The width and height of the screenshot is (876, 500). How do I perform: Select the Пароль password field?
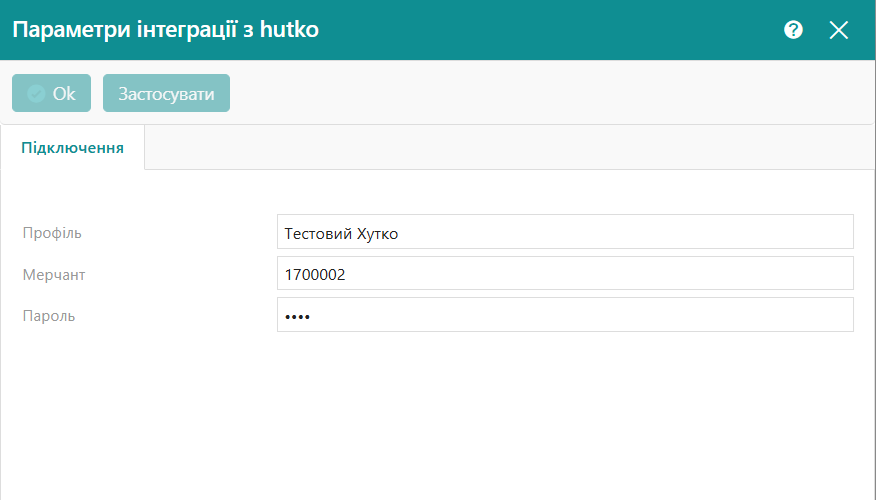pos(564,315)
